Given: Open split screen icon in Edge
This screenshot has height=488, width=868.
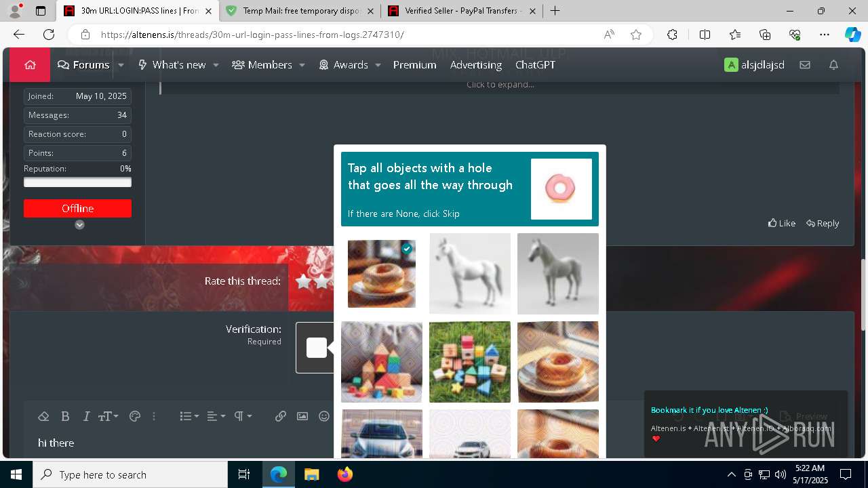Looking at the screenshot, I should point(705,35).
